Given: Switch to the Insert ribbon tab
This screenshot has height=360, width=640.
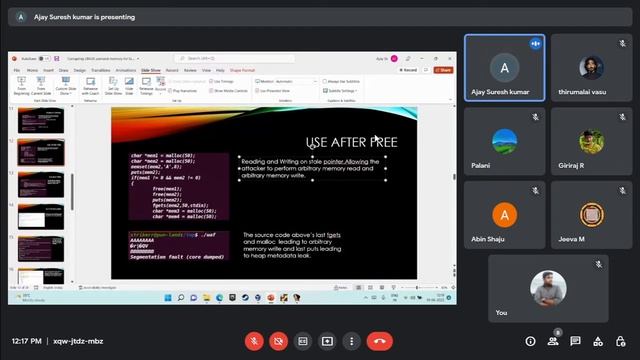Looking at the screenshot, I should (x=48, y=70).
